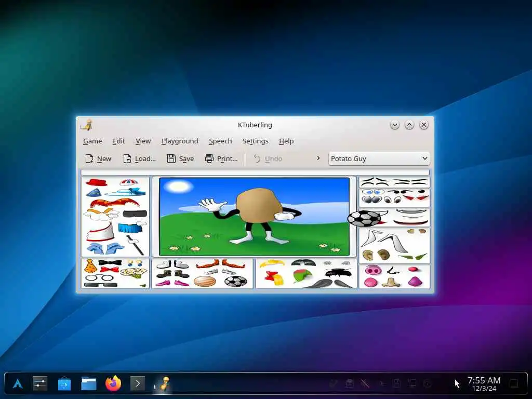The height and width of the screenshot is (399, 532).
Task: Pick the red top hat piece
Action: pyautogui.click(x=97, y=183)
